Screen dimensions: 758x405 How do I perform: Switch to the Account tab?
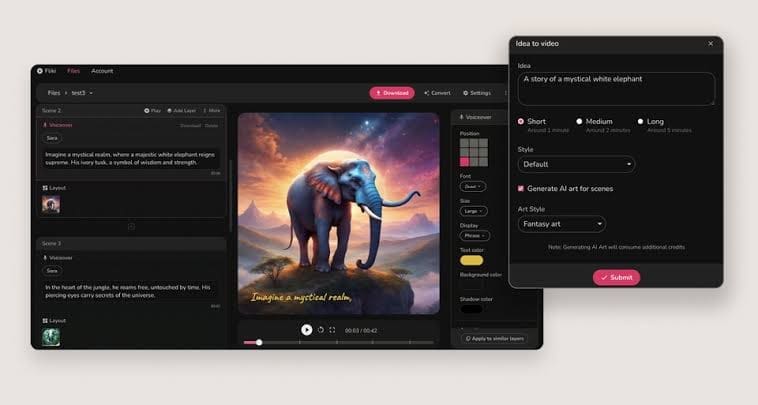pos(102,71)
